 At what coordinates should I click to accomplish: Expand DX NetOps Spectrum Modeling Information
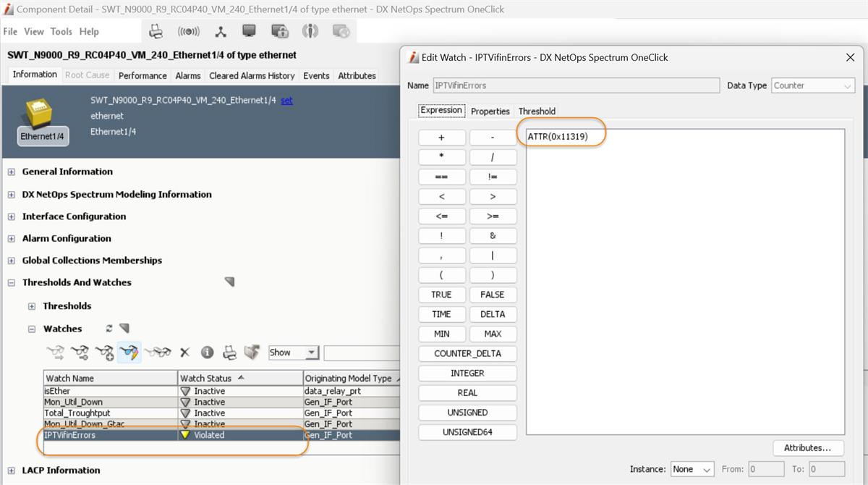click(12, 194)
